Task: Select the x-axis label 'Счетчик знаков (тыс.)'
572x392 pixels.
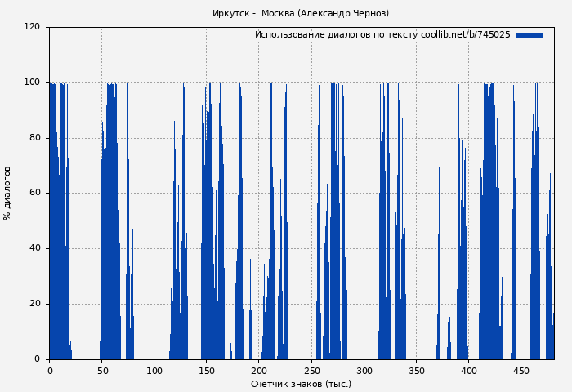Action: [301, 384]
